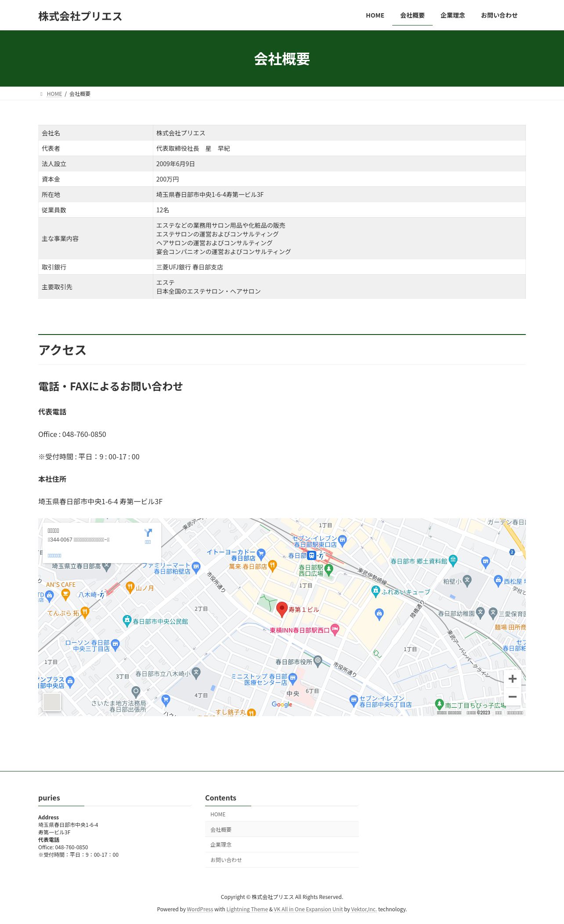Click セブン-イレブン春日部中央6丁目店 store pin
The height and width of the screenshot is (924, 564).
(x=354, y=700)
